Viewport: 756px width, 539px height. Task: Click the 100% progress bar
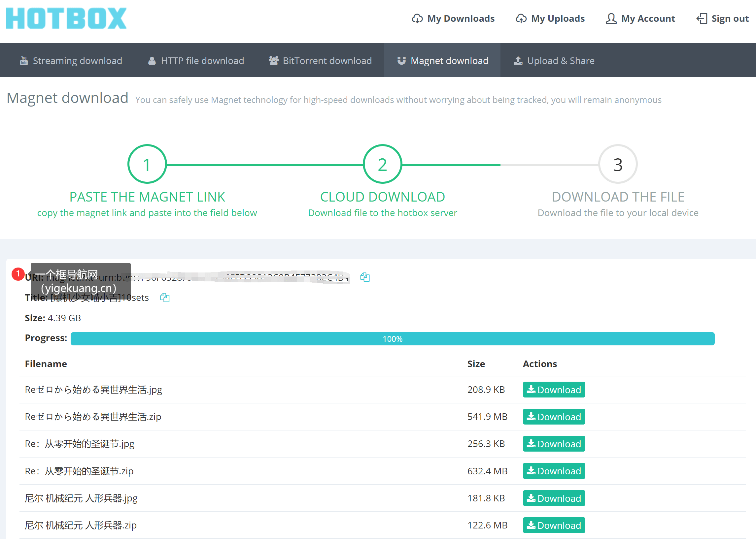click(392, 338)
